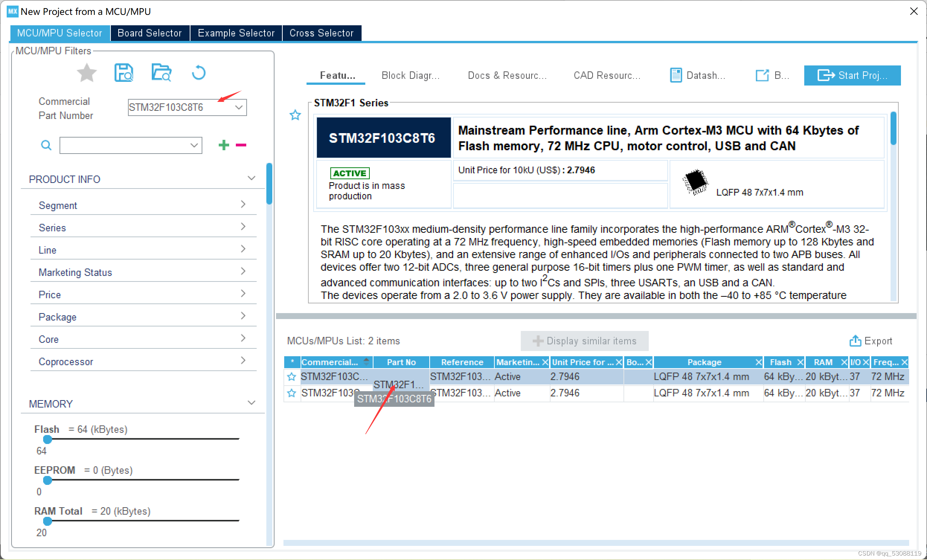Click the red minus remove-filter icon

(241, 145)
